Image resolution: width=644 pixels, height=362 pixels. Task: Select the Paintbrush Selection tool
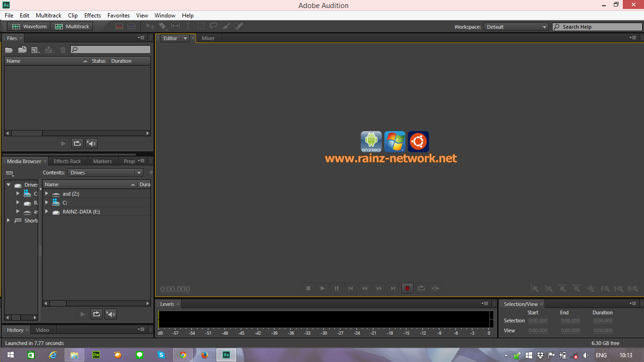[226, 26]
